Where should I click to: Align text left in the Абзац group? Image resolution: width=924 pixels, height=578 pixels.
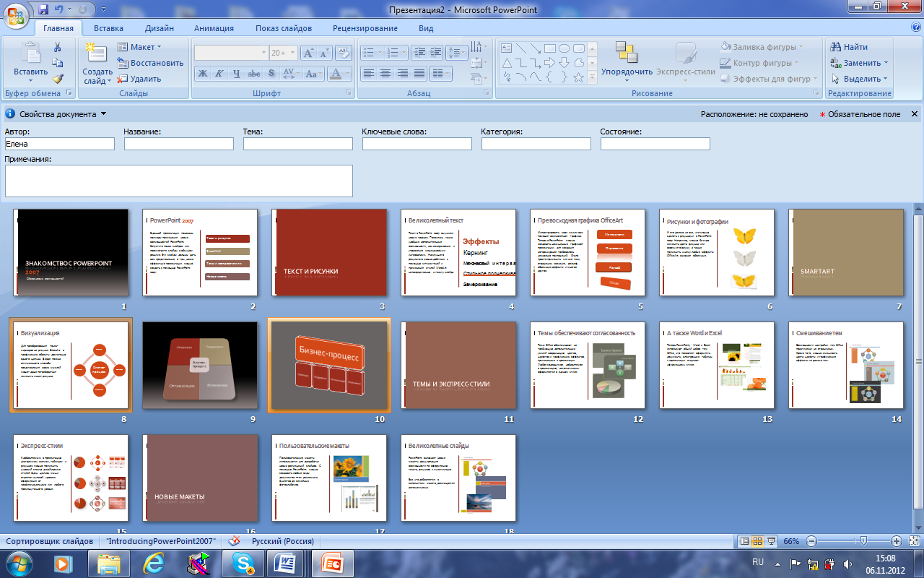368,74
